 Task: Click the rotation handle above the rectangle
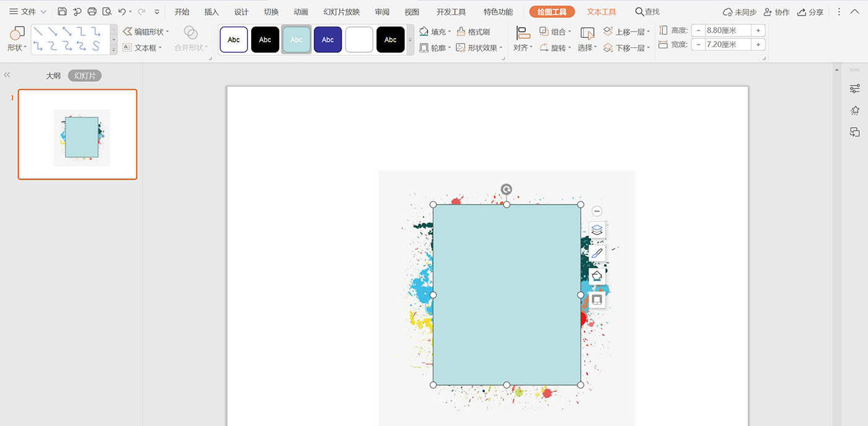507,189
